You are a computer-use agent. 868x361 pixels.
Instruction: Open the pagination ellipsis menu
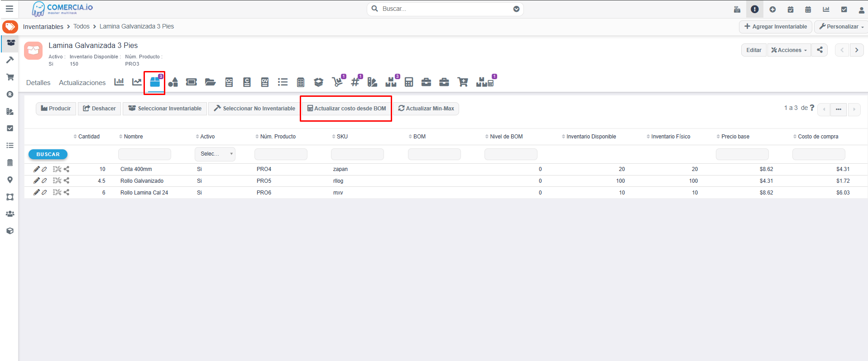[x=839, y=109]
